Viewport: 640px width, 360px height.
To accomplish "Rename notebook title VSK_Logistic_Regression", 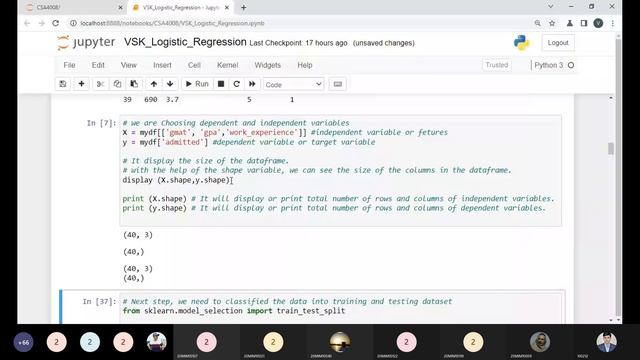I will 185,42.
